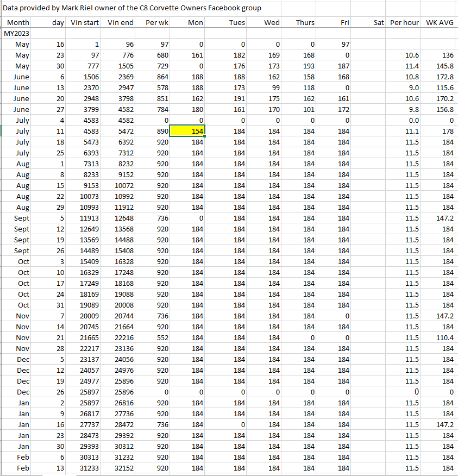Select the Vin end cell with 32152
Image resolution: width=458 pixels, height=476 pixels.
click(x=121, y=468)
